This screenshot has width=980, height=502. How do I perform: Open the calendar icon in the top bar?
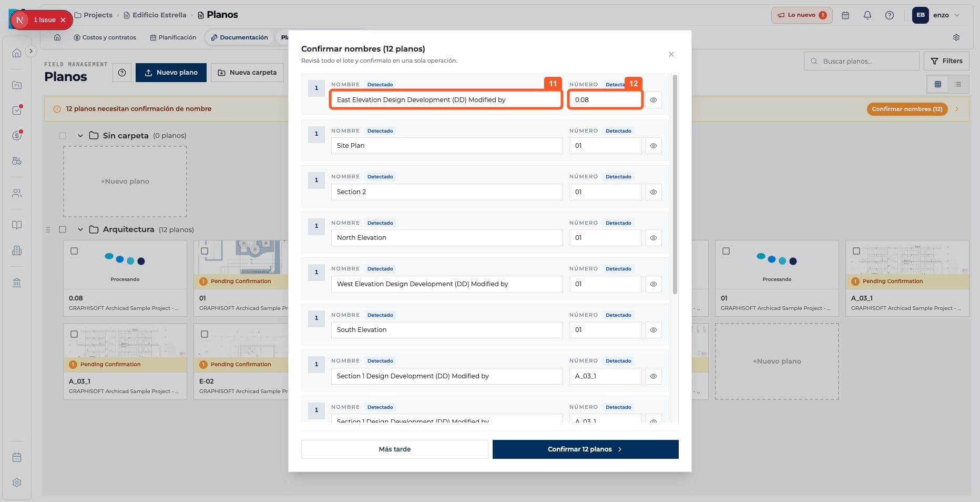click(x=845, y=15)
